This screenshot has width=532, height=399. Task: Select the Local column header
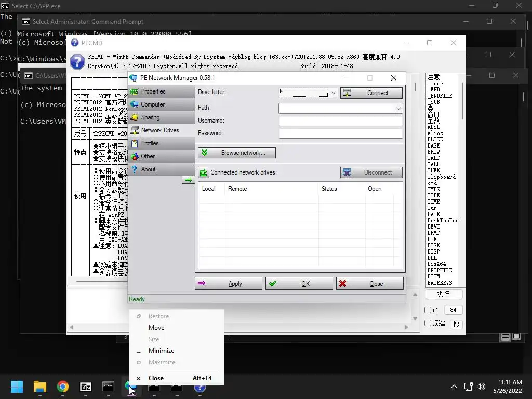click(211, 189)
